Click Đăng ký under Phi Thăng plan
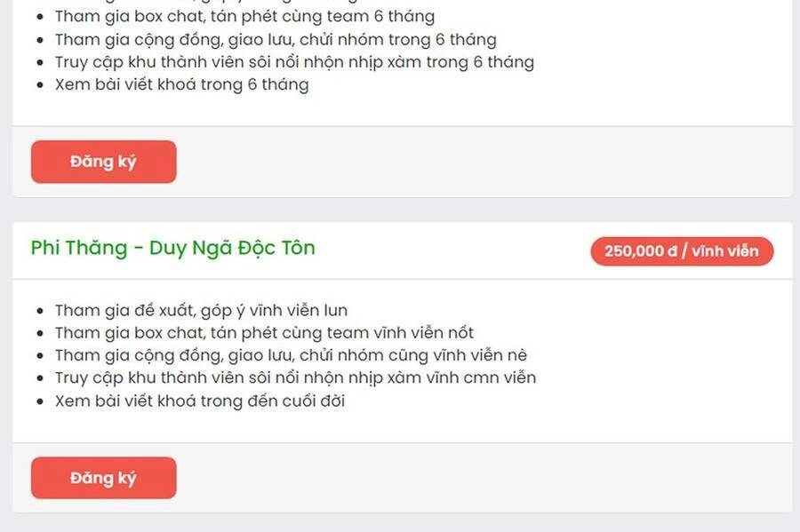The image size is (800, 532). pyautogui.click(x=102, y=478)
